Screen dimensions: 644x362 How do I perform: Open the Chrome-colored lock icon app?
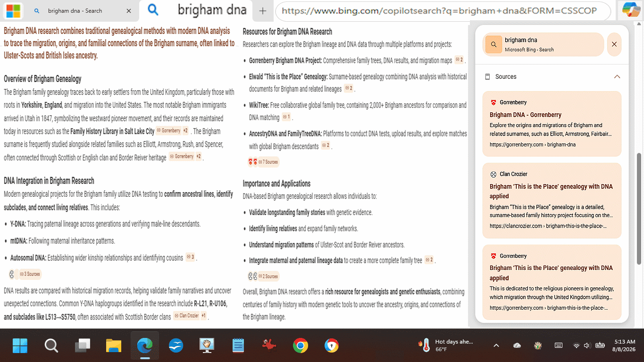(332, 346)
